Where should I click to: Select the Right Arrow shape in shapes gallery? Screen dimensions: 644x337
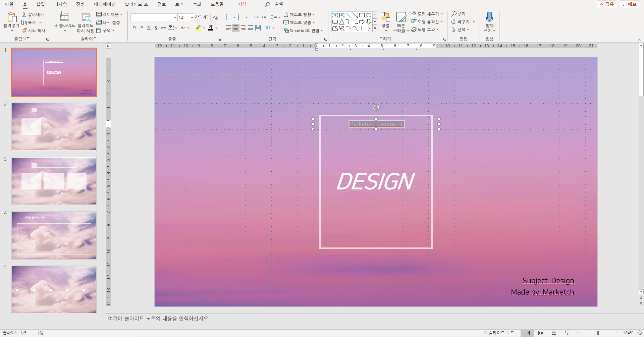tap(362, 22)
